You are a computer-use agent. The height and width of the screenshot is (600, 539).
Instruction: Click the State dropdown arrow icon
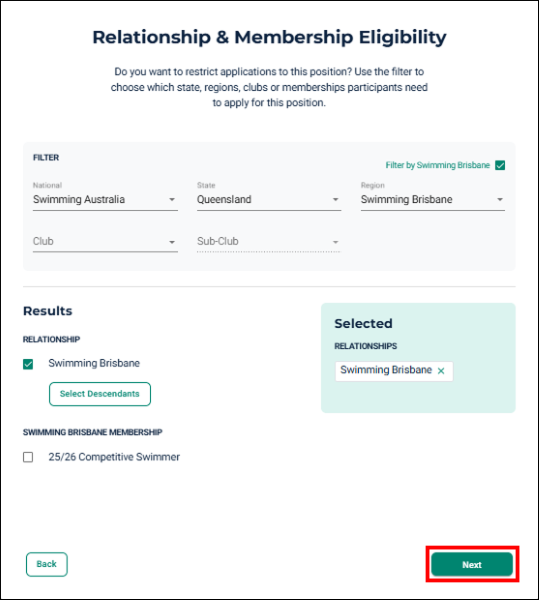(x=335, y=199)
